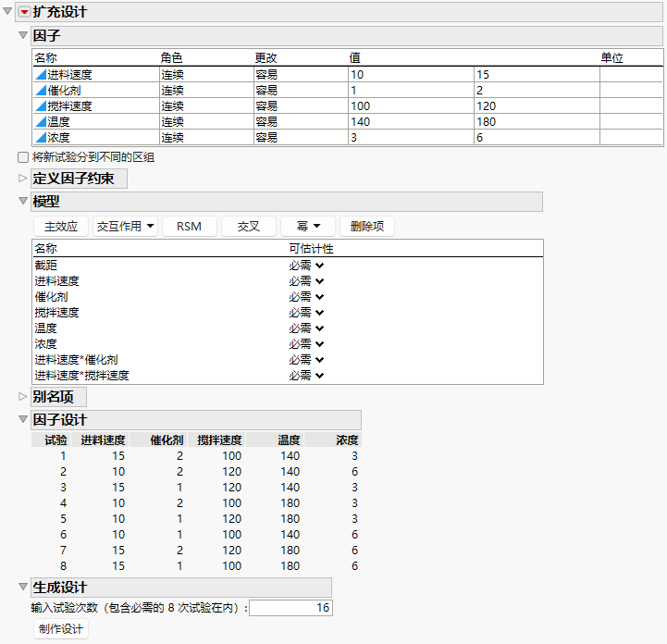Click the blue continuous icon beside 搅拌速度
This screenshot has height=644, width=667.
point(41,106)
